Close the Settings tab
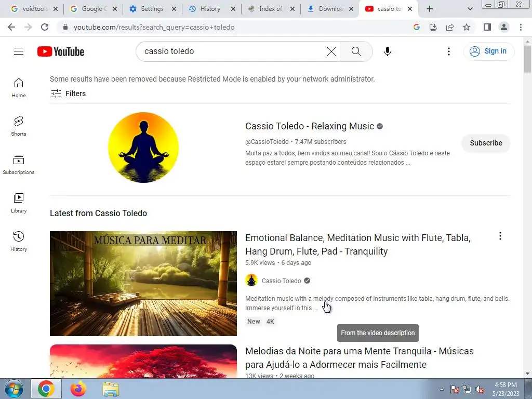The image size is (532, 399). pos(174,9)
